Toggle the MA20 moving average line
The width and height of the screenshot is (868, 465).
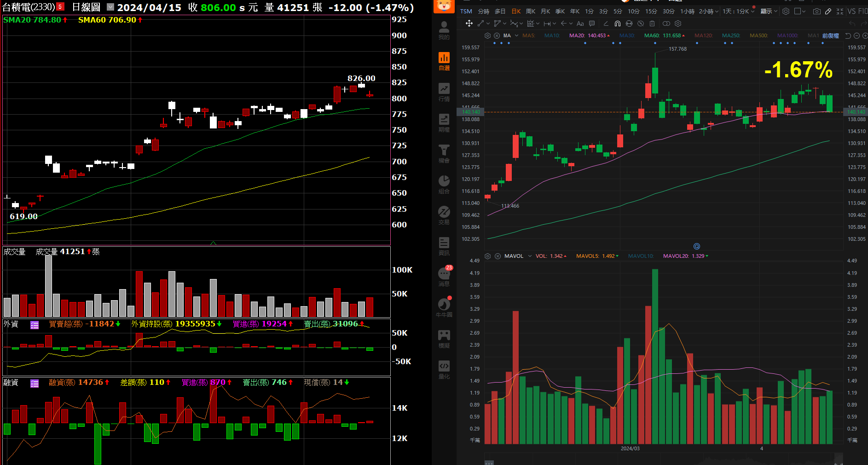point(590,35)
